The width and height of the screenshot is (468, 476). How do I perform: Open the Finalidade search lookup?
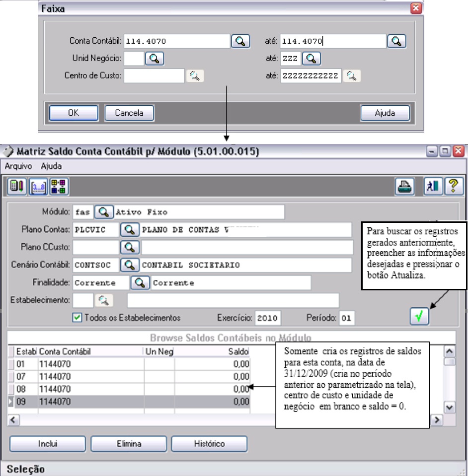pyautogui.click(x=140, y=282)
